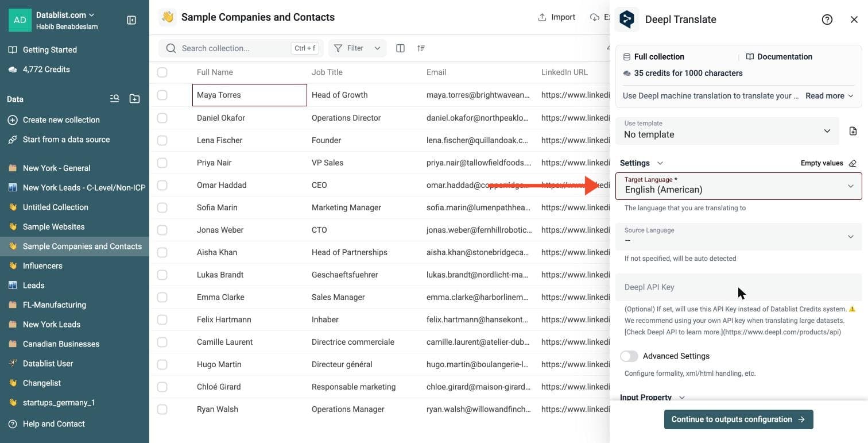Click the Deepl logo icon
The width and height of the screenshot is (868, 443).
(x=627, y=20)
